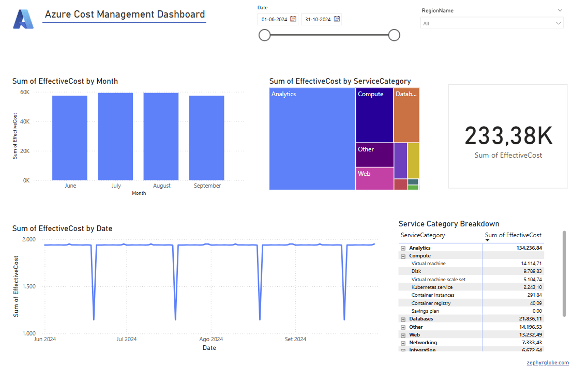Select the Kubernetes service row
Image resolution: width=588 pixels, height=368 pixels.
pyautogui.click(x=471, y=287)
